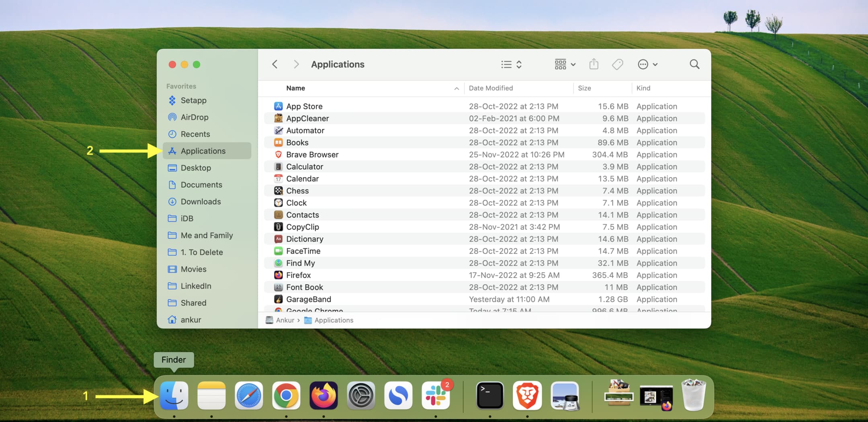
Task: Open Documents in the sidebar
Action: [x=207, y=184]
